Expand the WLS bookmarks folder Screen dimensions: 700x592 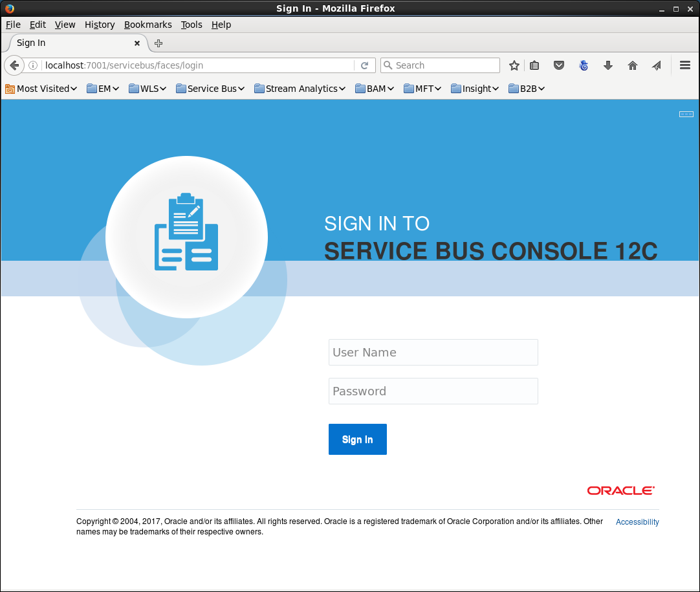click(x=148, y=89)
